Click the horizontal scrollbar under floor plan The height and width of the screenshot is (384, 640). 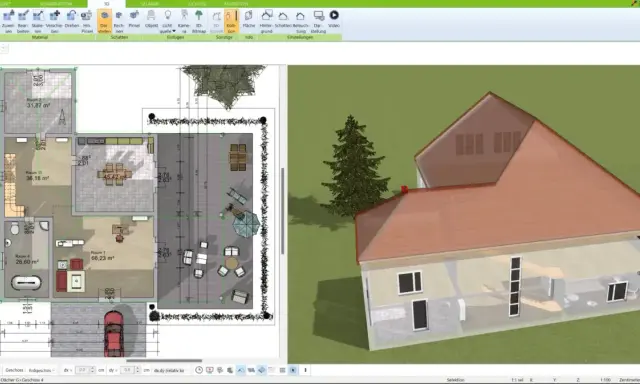tap(164, 361)
